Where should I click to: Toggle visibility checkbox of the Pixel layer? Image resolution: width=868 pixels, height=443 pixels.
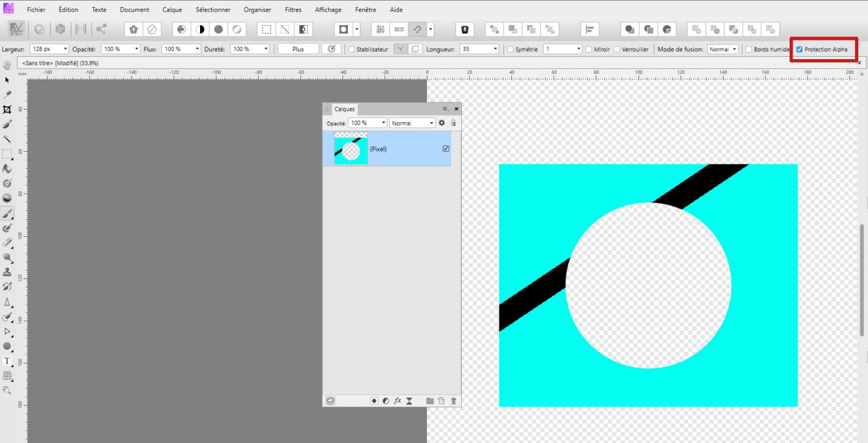[x=446, y=149]
